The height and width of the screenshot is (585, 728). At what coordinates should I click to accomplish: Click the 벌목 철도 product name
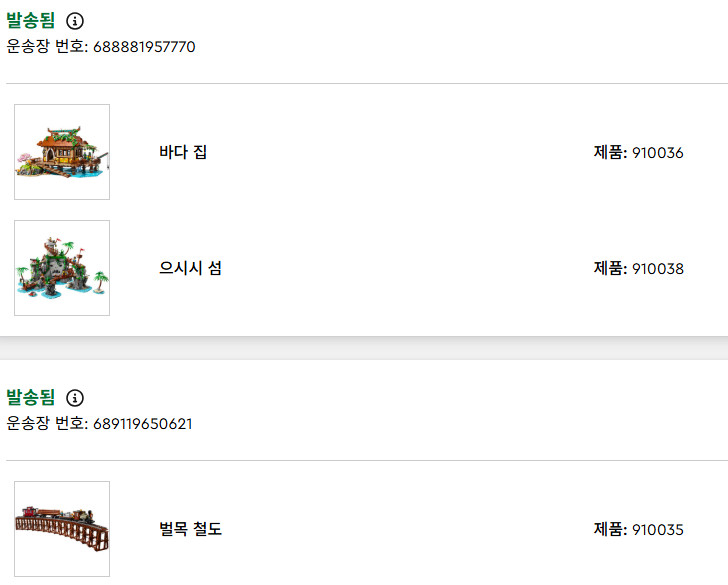[190, 529]
